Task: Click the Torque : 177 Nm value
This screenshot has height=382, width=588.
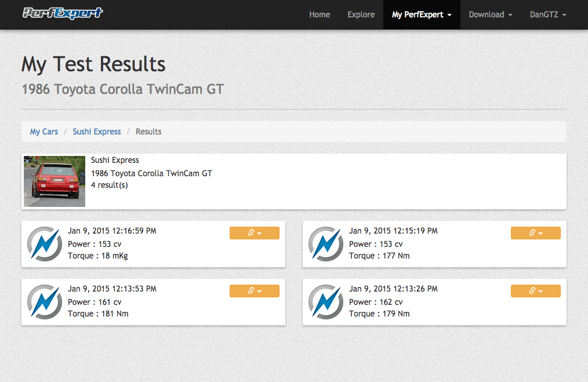Action: [x=379, y=256]
